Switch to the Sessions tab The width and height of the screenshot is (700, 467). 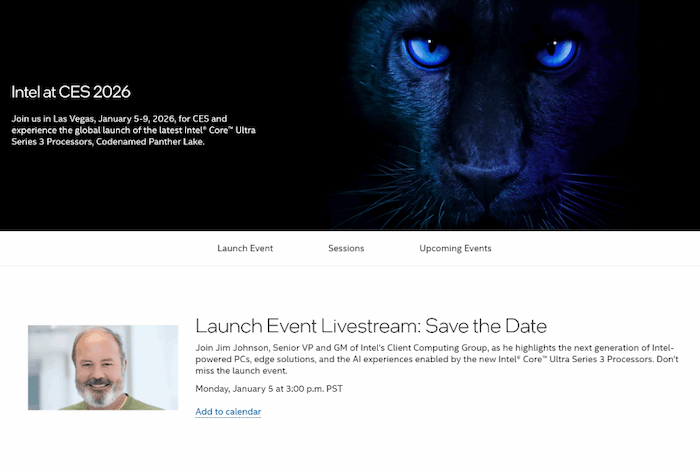[346, 248]
